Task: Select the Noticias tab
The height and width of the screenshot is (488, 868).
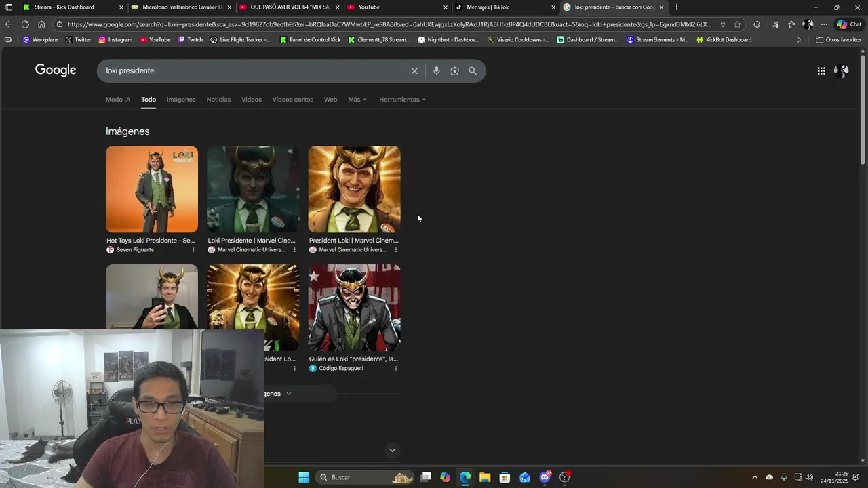Action: point(218,100)
